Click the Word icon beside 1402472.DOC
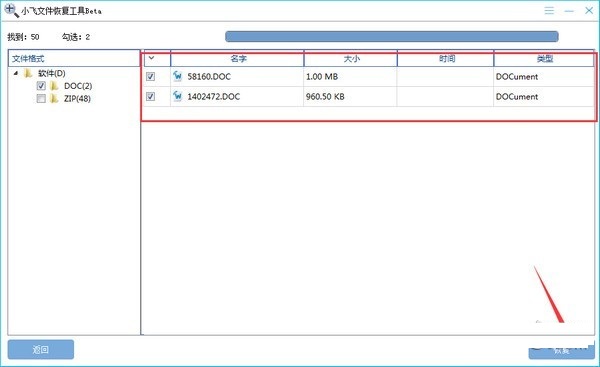The height and width of the screenshot is (367, 600). pos(177,96)
